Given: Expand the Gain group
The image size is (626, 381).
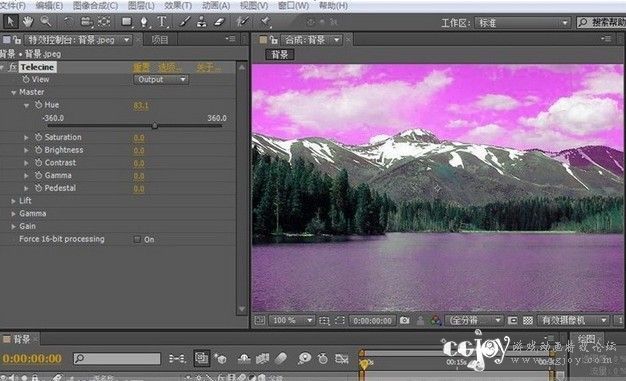Looking at the screenshot, I should (x=14, y=226).
